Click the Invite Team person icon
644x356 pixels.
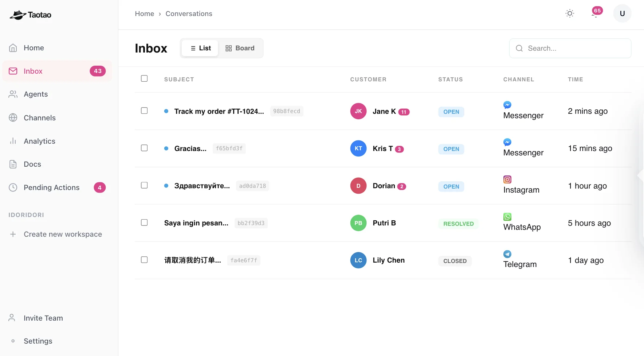[12, 318]
